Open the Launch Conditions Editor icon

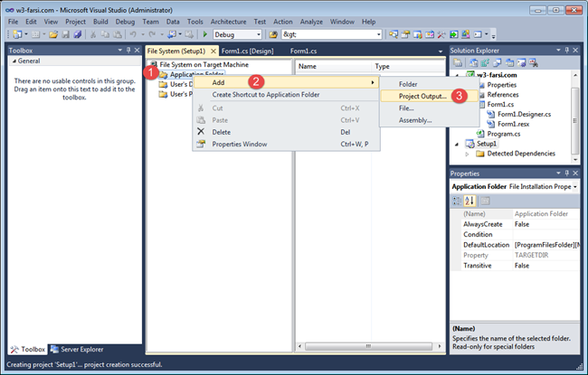pos(534,63)
